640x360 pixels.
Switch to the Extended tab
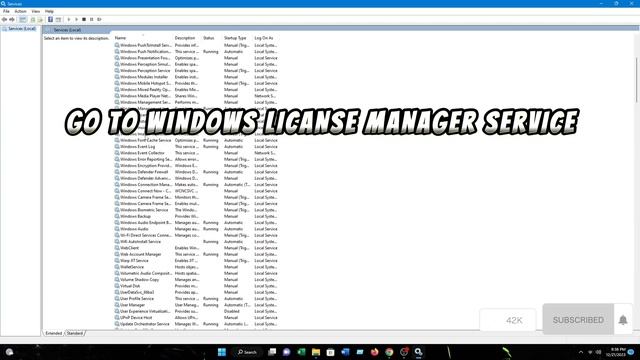53,333
